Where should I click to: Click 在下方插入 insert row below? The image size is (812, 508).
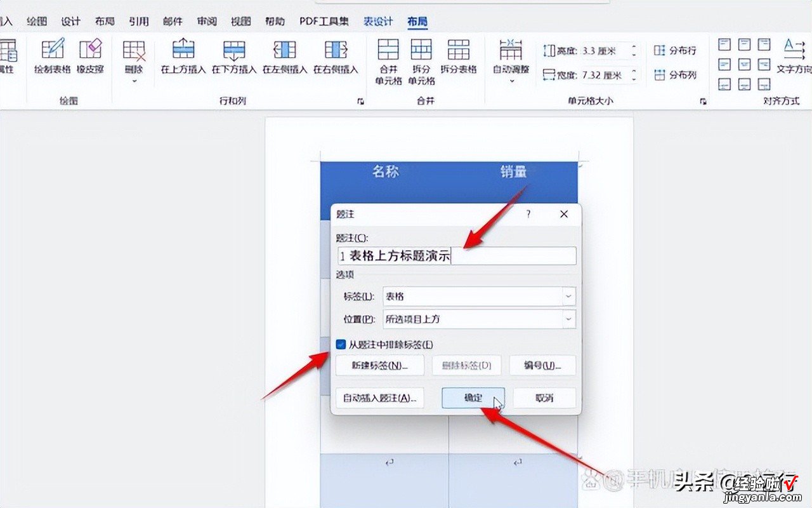[x=234, y=56]
